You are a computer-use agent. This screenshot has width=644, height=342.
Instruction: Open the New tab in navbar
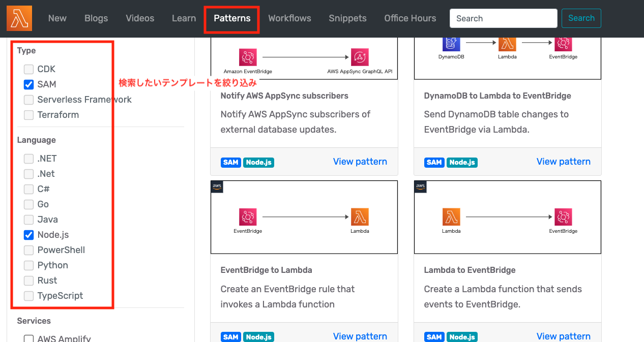(x=57, y=18)
